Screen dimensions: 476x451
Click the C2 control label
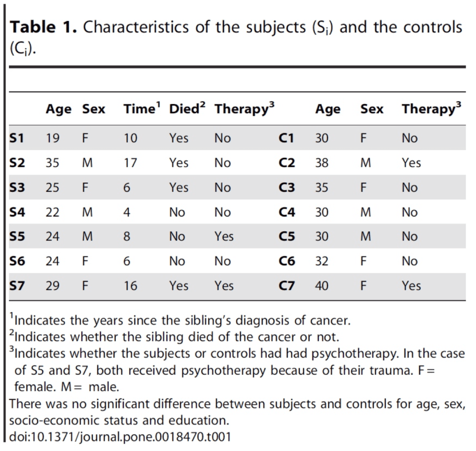coord(287,163)
